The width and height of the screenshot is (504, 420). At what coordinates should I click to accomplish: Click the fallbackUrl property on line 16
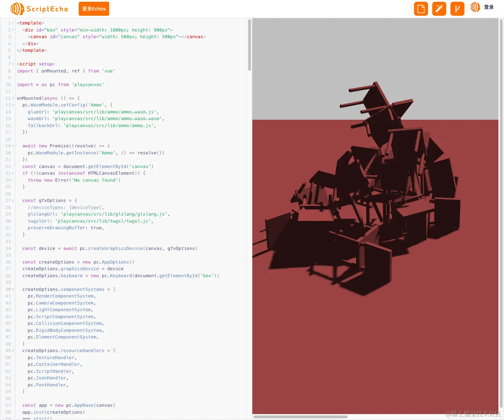pos(43,126)
